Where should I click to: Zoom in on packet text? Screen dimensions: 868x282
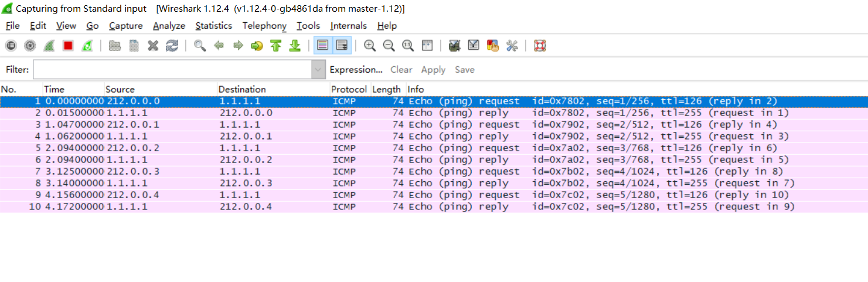[370, 46]
